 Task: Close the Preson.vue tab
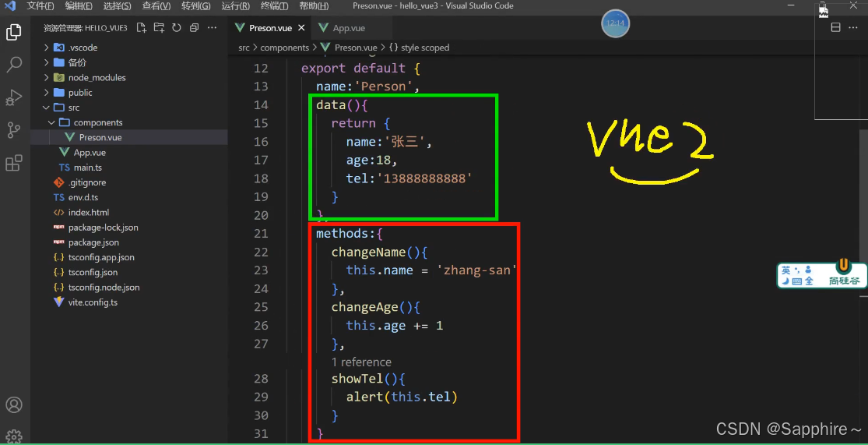pyautogui.click(x=301, y=28)
